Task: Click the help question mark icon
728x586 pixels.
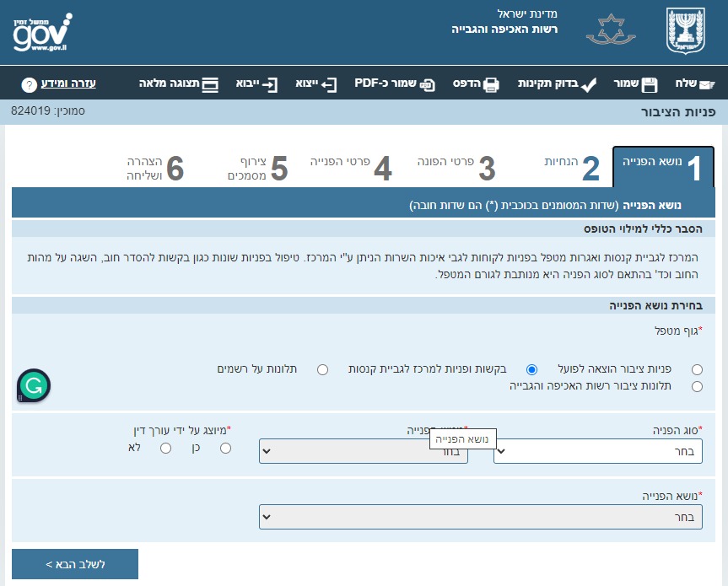Action: tap(29, 84)
